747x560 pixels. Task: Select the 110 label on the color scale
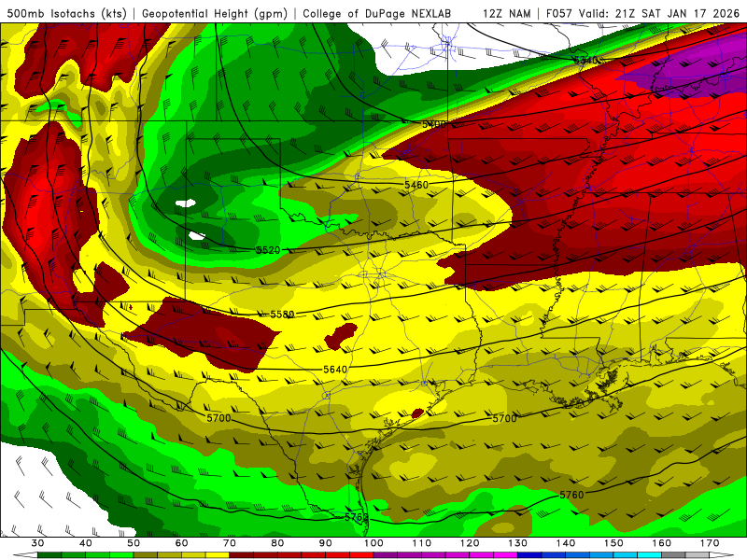coord(422,543)
